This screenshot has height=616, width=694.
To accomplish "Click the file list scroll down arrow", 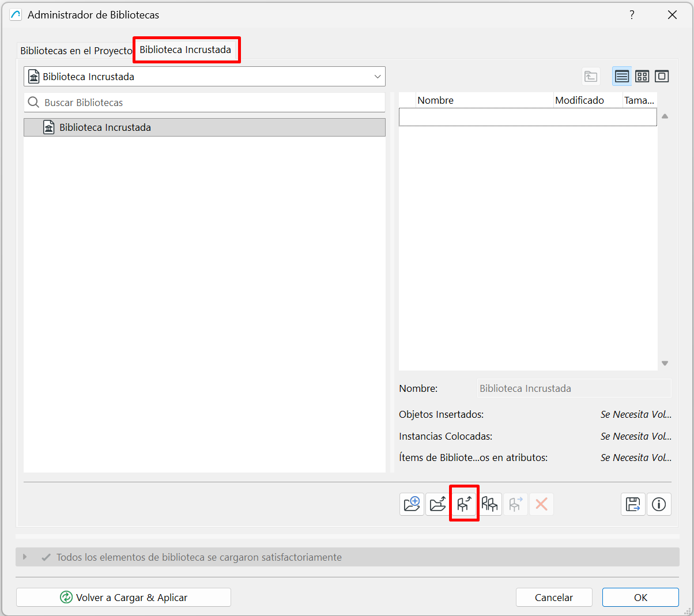I will tap(665, 363).
